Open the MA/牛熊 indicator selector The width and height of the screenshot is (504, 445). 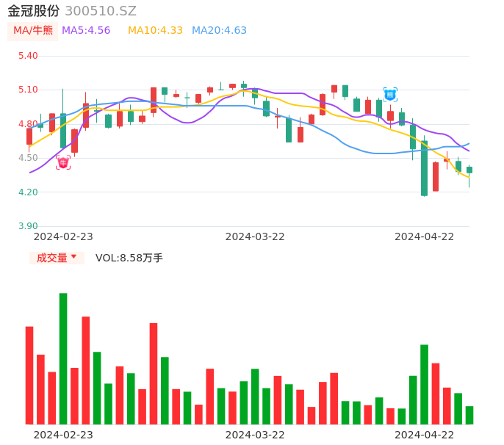tap(33, 31)
